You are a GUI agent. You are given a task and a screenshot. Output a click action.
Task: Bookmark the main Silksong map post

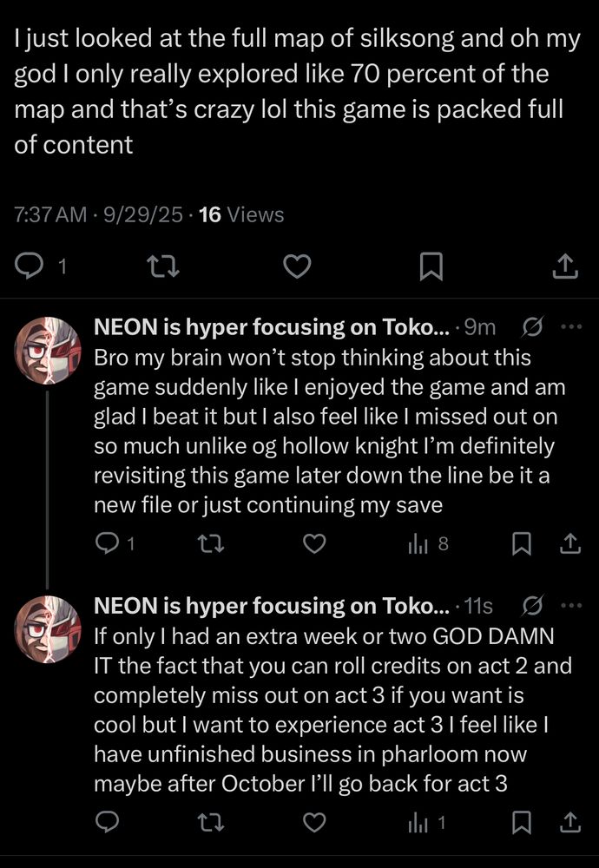[431, 267]
